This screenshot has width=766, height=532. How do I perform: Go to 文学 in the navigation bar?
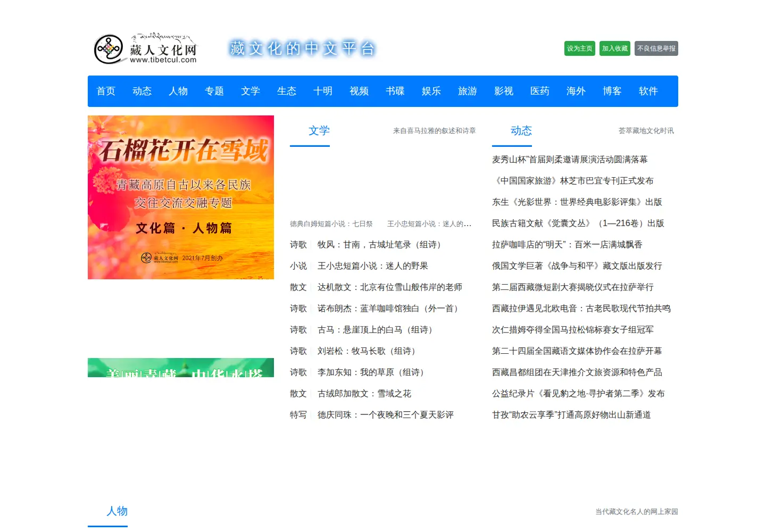tap(251, 91)
